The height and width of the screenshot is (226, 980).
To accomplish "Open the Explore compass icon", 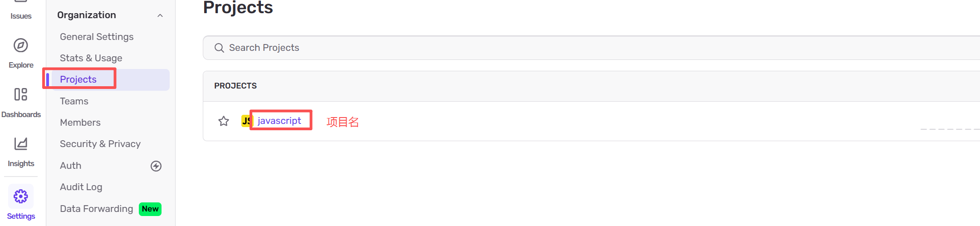I will coord(21,45).
